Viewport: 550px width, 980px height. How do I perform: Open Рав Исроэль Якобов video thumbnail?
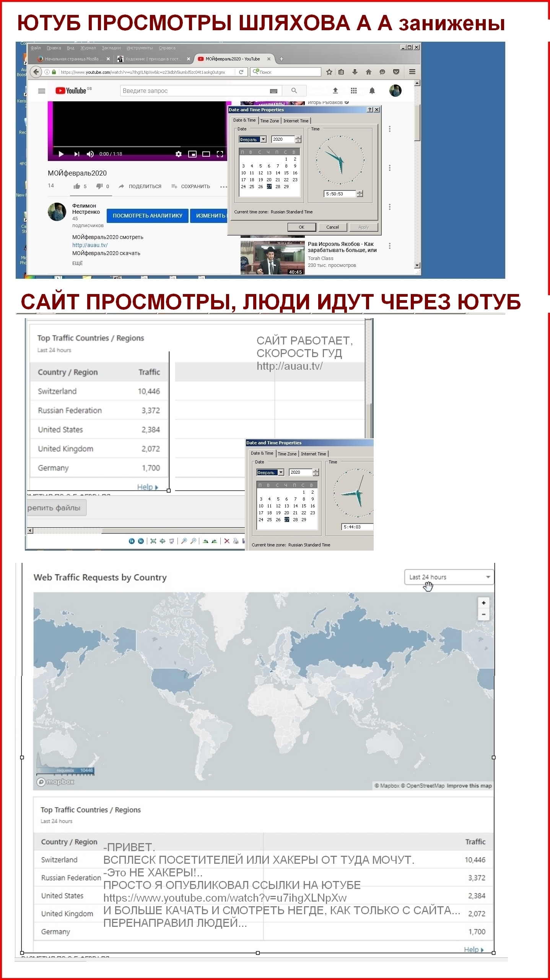click(273, 258)
